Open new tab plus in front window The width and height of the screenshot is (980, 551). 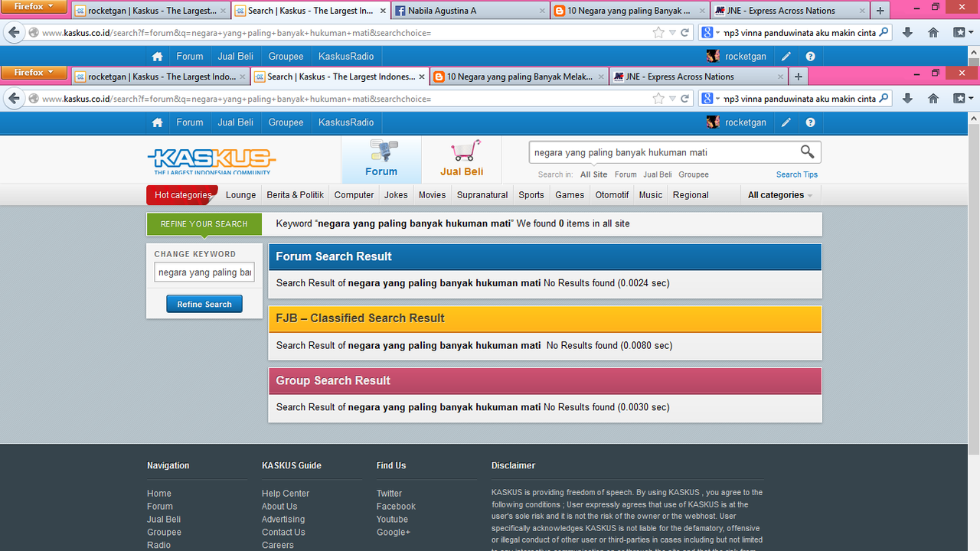coord(799,77)
